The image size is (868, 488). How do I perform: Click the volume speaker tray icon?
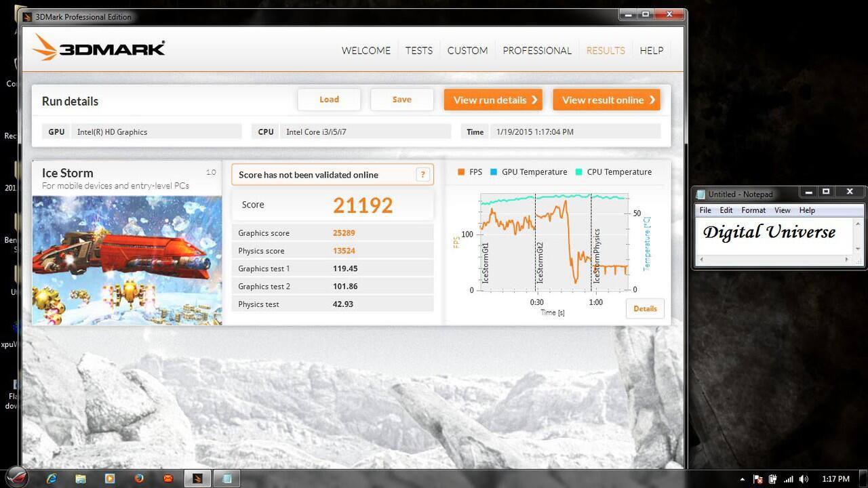click(804, 479)
